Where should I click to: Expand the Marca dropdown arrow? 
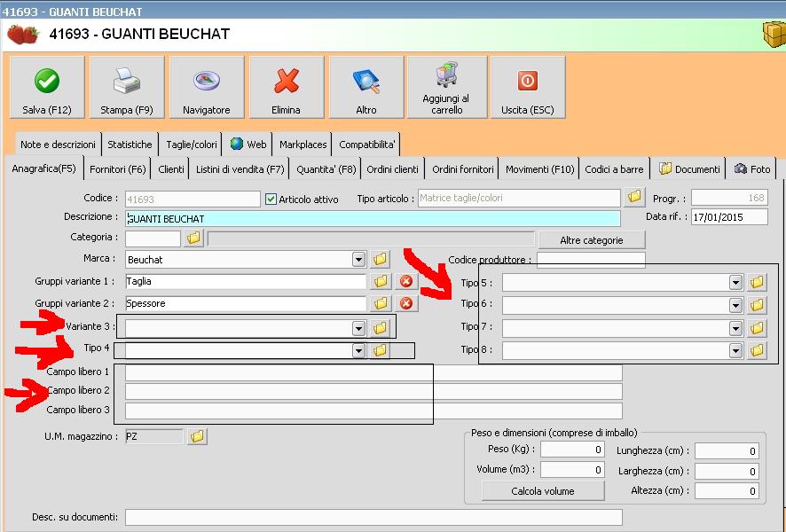pyautogui.click(x=358, y=260)
